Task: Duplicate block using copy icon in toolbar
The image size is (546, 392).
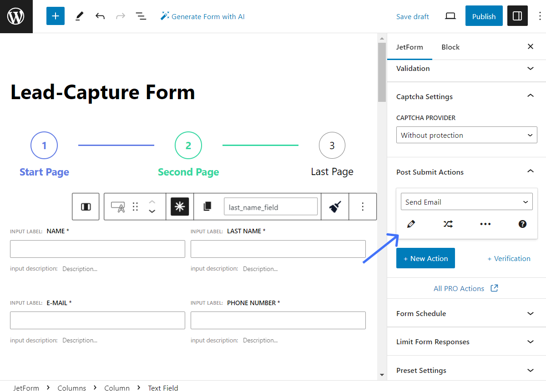Action: pos(207,206)
